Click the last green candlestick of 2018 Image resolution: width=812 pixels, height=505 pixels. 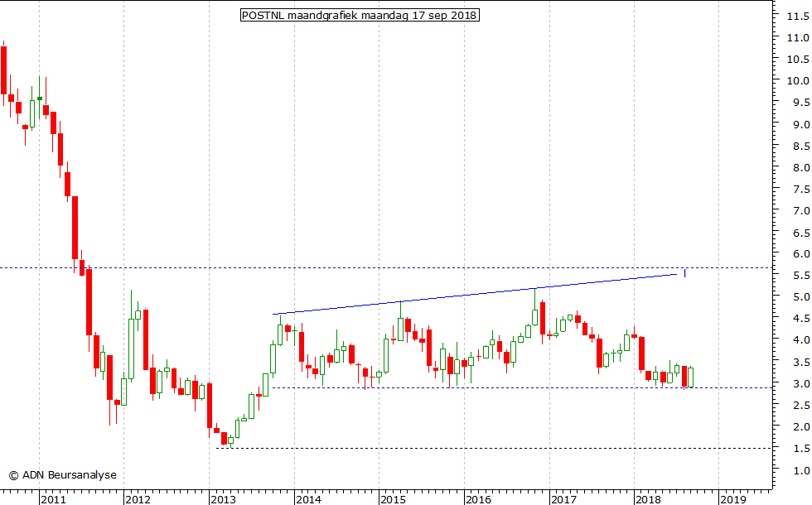click(691, 378)
